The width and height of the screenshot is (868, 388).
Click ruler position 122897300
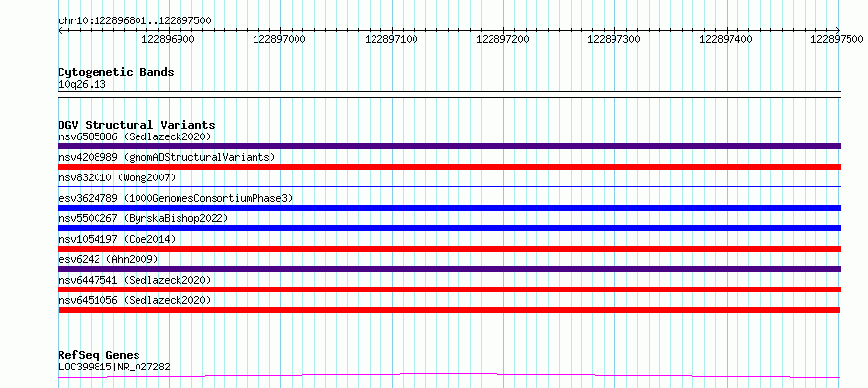click(x=613, y=39)
